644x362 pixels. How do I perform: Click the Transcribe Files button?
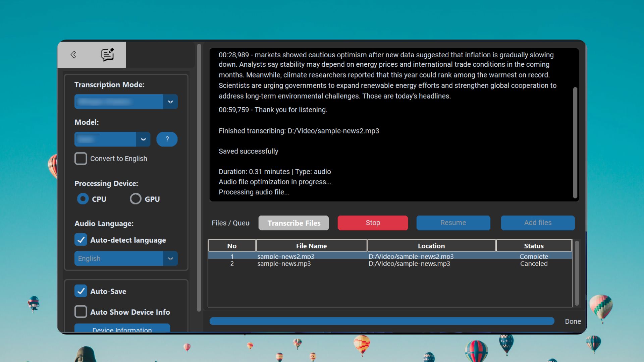(x=293, y=223)
